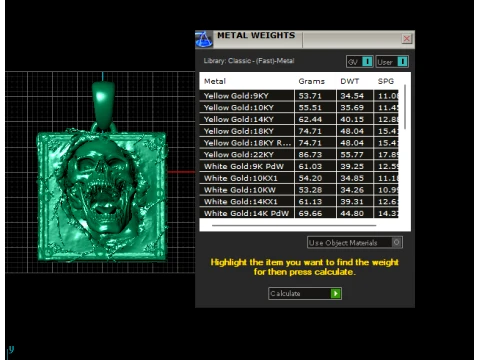Select the Yellow Gold:18KY row

tap(299, 131)
